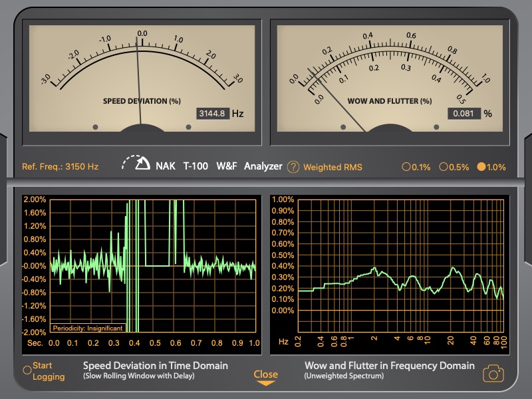Click the left adjustment screw on speed meter
532x399 pixels.
95,127
